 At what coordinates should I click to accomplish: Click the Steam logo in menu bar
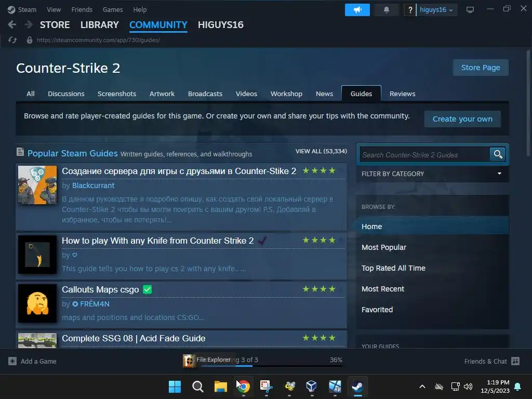(x=11, y=9)
